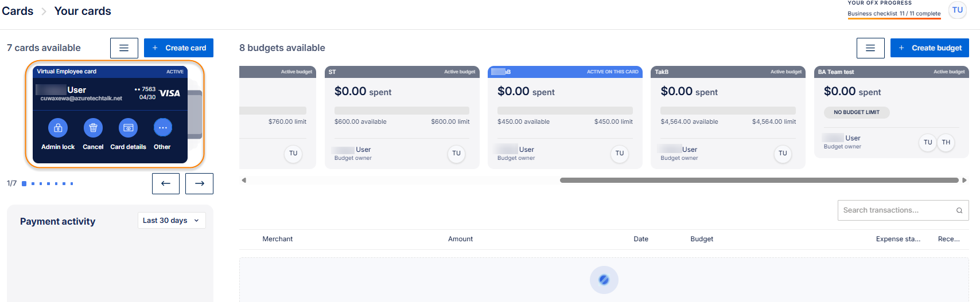Click the Cancel trash icon on card
Viewport: 980px width, 302px height.
[x=93, y=128]
